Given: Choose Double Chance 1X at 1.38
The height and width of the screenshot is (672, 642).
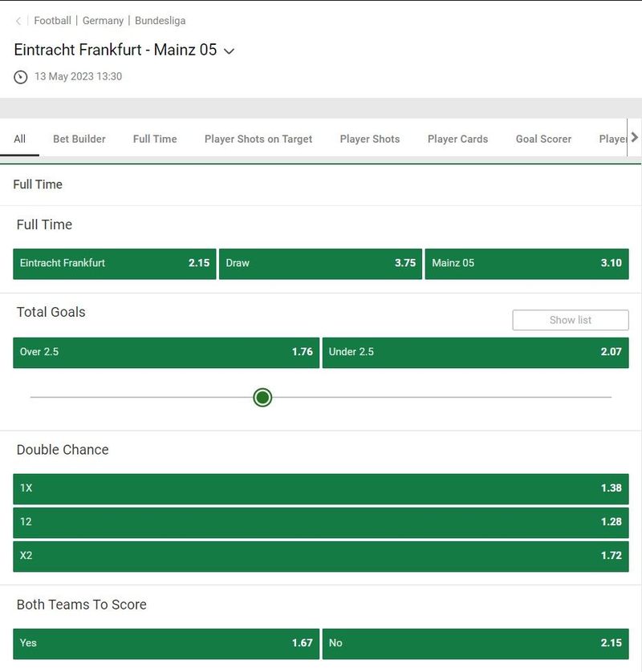Looking at the screenshot, I should [x=321, y=488].
